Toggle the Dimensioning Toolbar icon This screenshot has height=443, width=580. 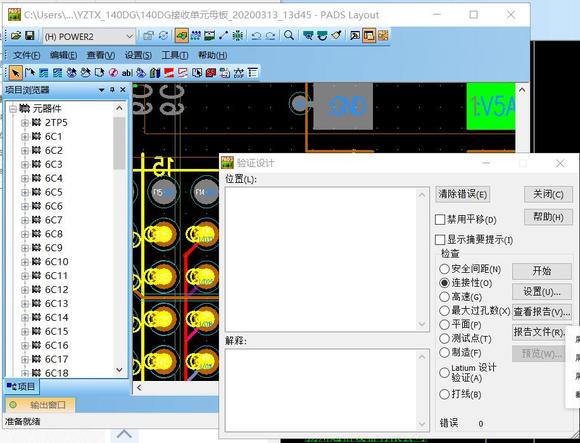point(209,36)
